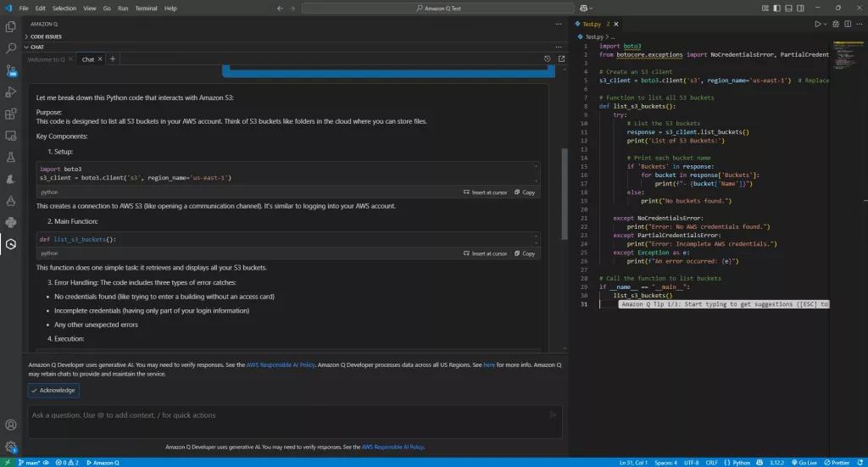The height and width of the screenshot is (467, 868).
Task: Open the Source Control view
Action: pos(11,70)
